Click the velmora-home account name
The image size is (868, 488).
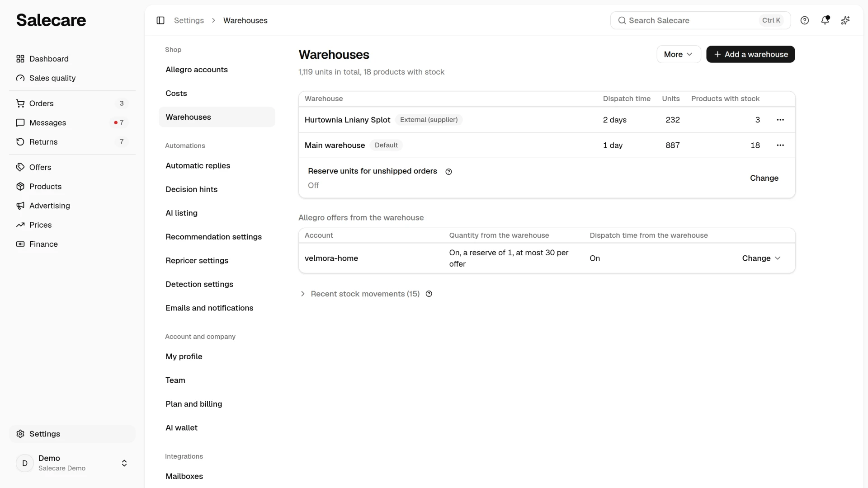click(x=331, y=258)
